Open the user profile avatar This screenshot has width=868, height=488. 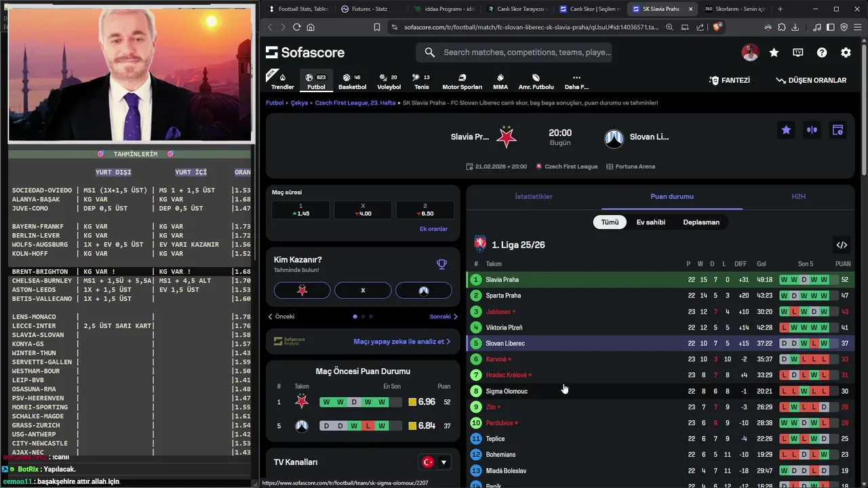pyautogui.click(x=750, y=52)
